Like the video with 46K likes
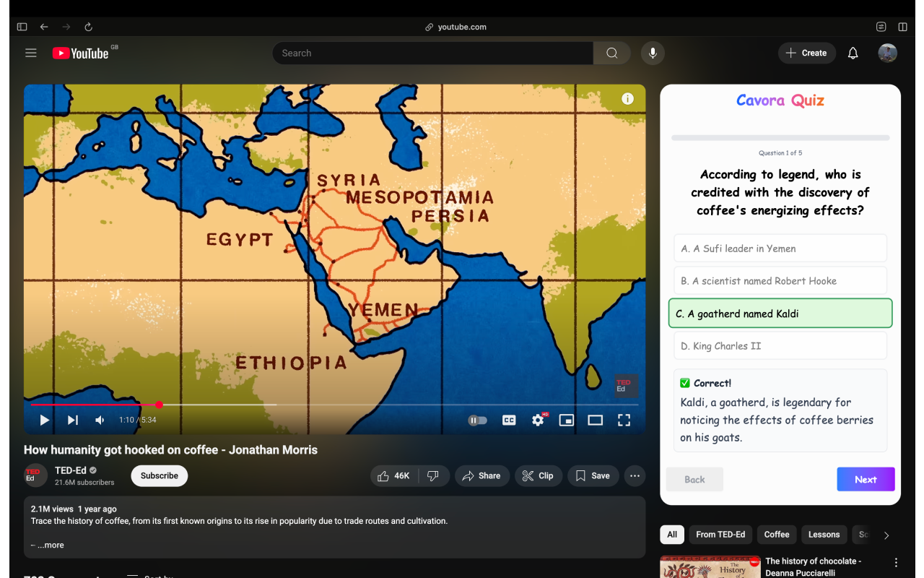 click(393, 475)
